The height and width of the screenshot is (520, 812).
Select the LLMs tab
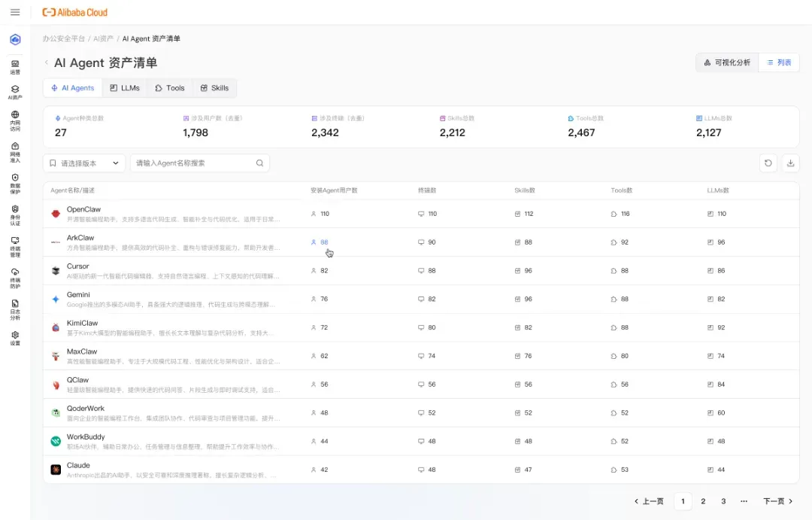click(x=125, y=88)
